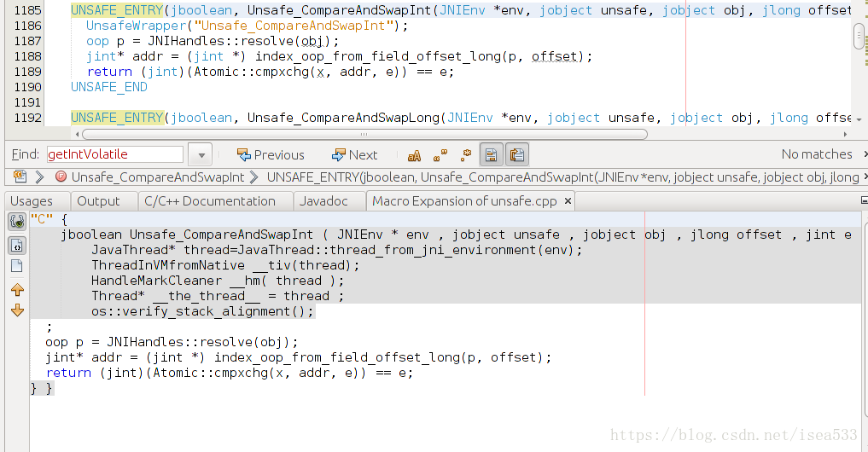This screenshot has width=868, height=452.
Task: Click the whole file expansion page icon
Action: (x=17, y=266)
